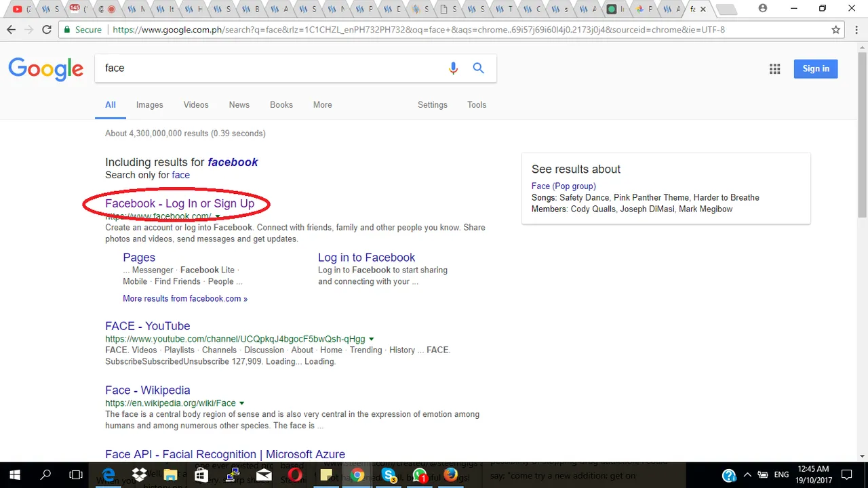Open the Windows Start menu
Screen dimensions: 868x488
tap(14, 475)
